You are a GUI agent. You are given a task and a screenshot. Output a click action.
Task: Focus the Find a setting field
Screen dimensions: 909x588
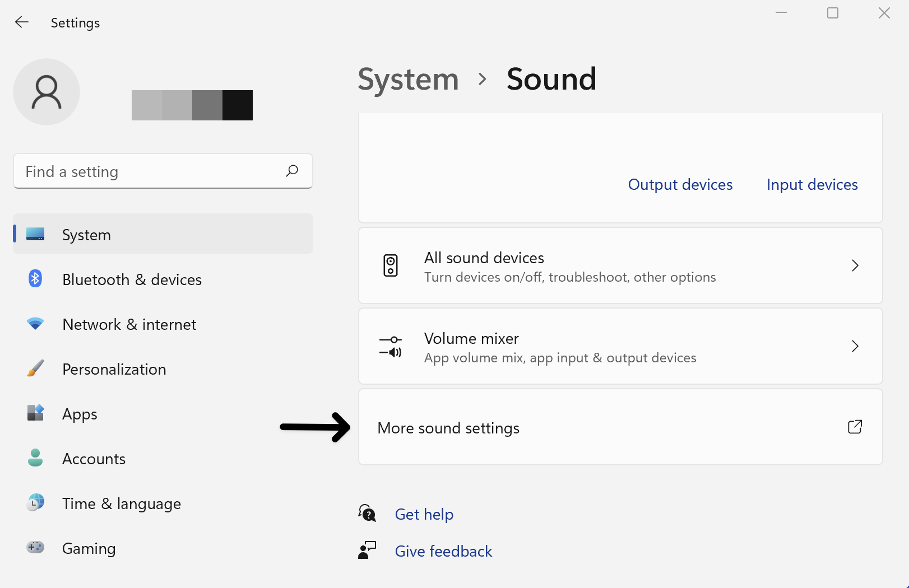[151, 171]
